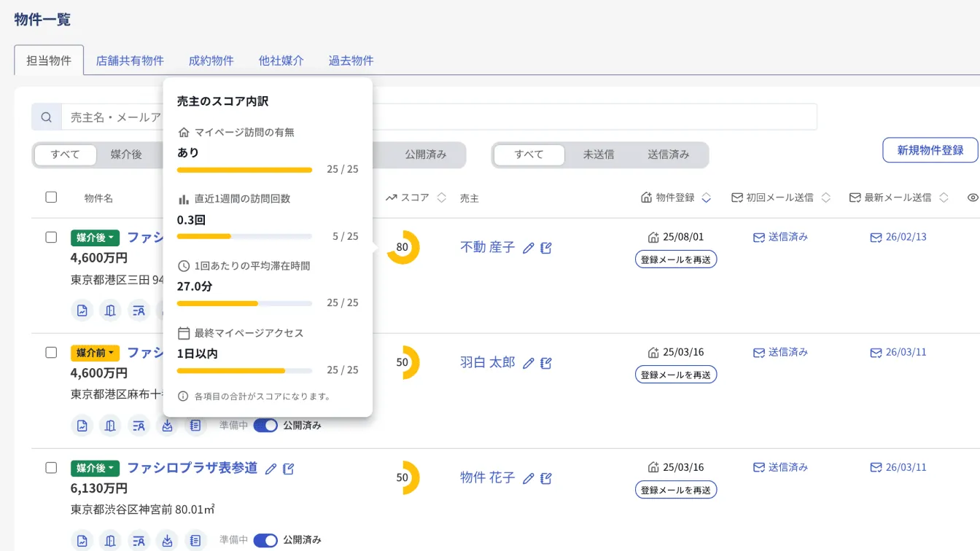Click person-list icon for ファシロプラザ表参道
The image size is (980, 551).
139,541
